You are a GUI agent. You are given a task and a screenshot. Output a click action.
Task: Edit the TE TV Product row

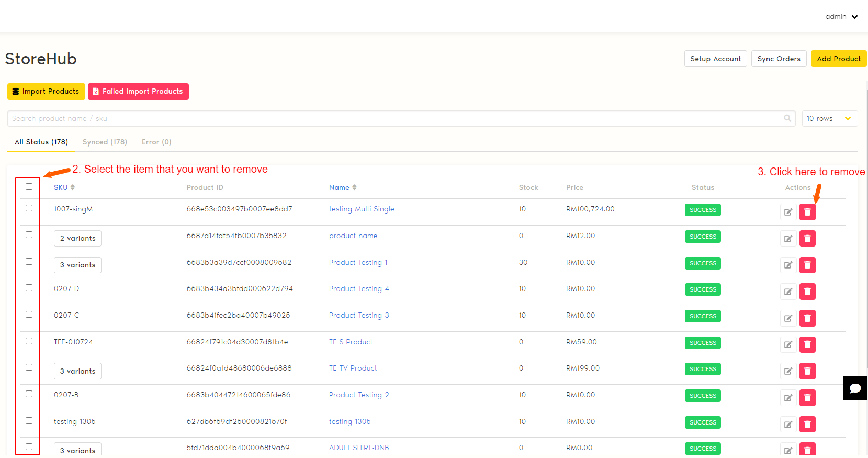coord(788,371)
